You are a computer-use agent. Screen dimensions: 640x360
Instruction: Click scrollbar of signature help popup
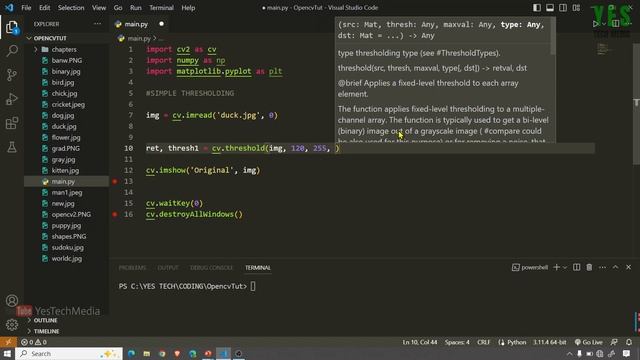point(553,37)
